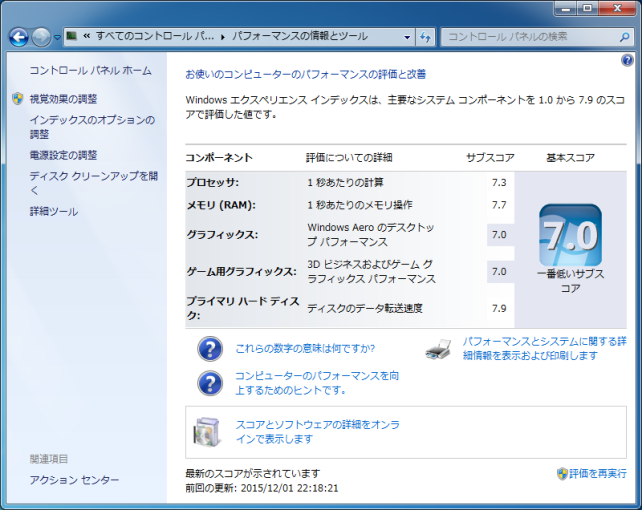Click the shield icon beside 視覚効果の調整
Viewport: 642px width, 510px height.
click(18, 99)
